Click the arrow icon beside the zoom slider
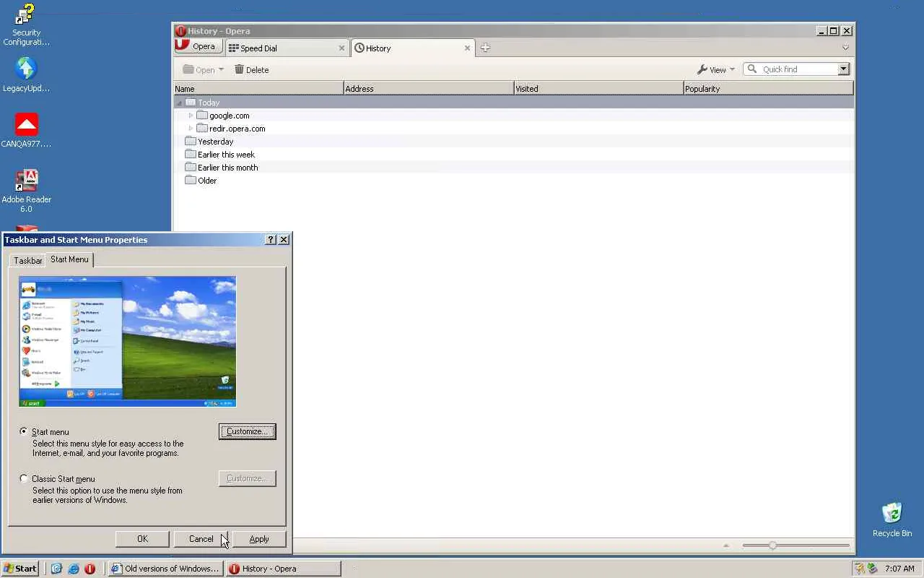924x578 pixels. [x=726, y=545]
